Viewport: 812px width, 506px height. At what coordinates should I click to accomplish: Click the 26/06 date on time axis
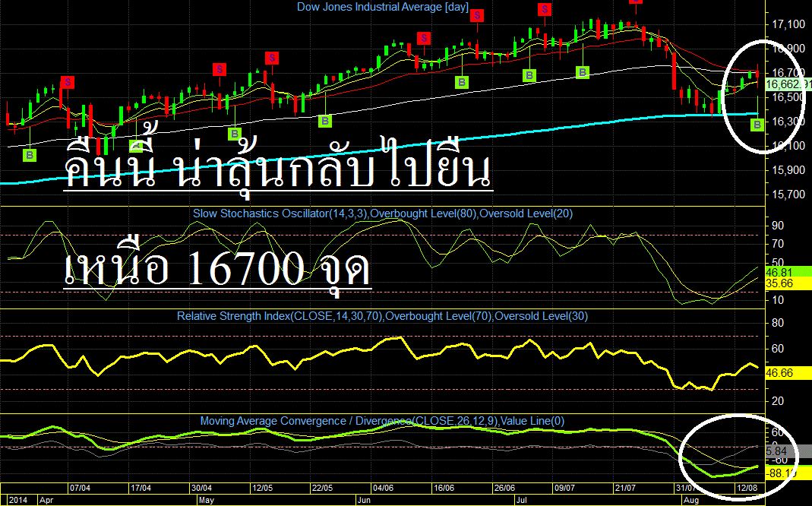[504, 488]
